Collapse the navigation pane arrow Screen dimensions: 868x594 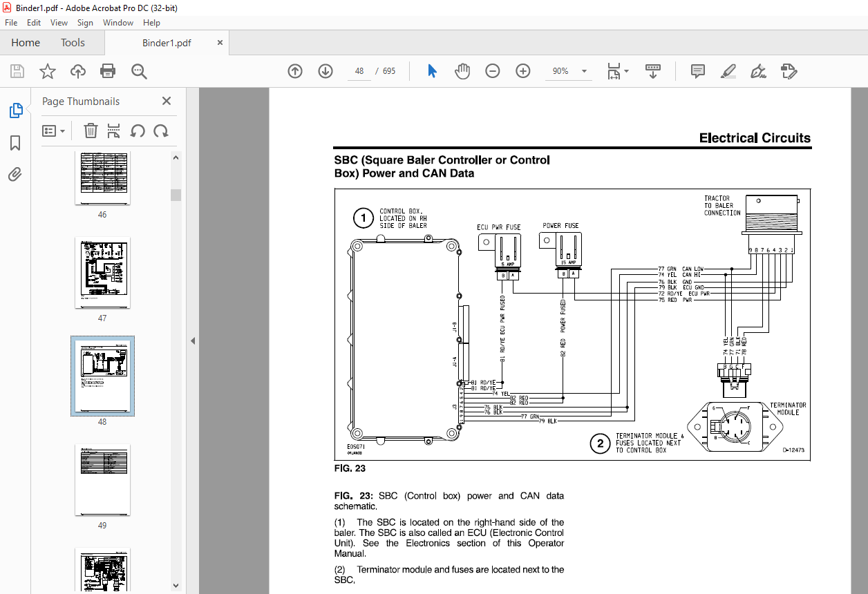coord(193,341)
